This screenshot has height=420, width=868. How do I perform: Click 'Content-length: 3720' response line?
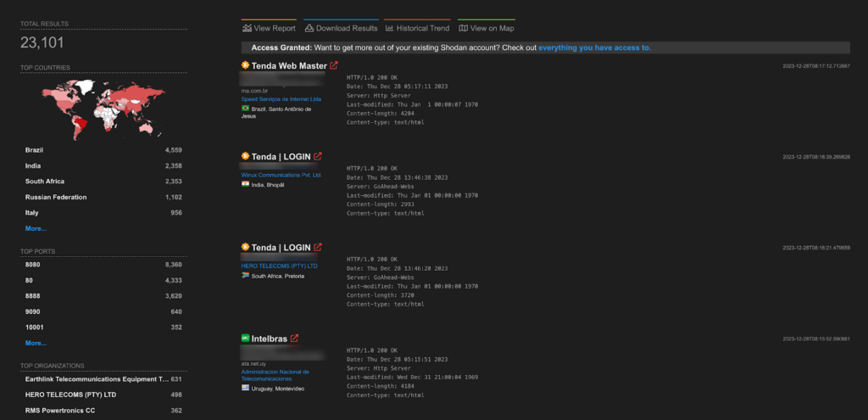tap(381, 294)
